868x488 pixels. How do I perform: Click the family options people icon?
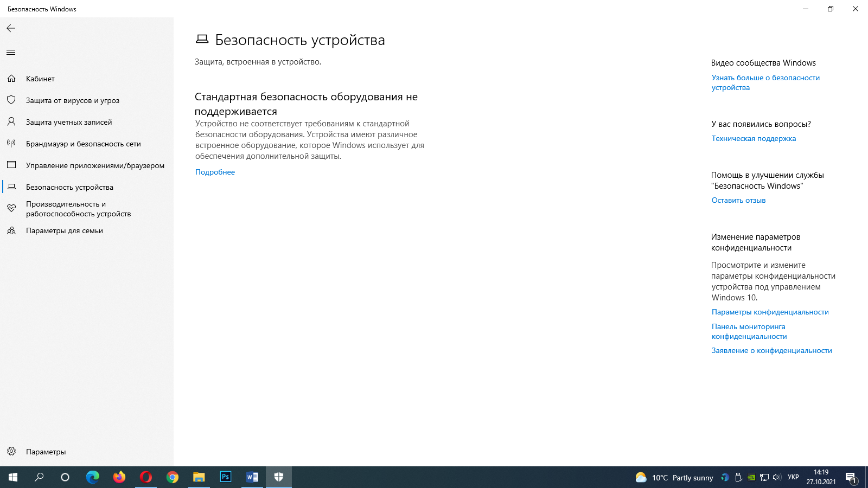(11, 230)
